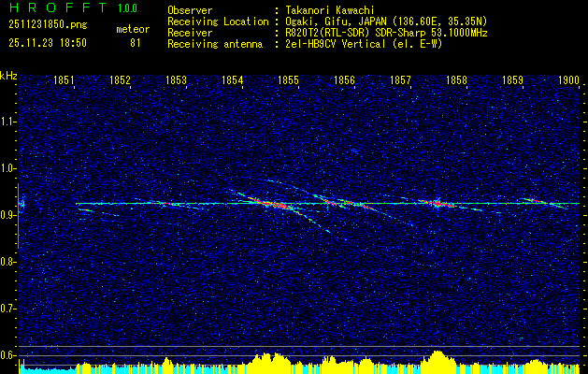The width and height of the screenshot is (588, 374).
Task: Click time marker 1858
Action: click(x=457, y=79)
